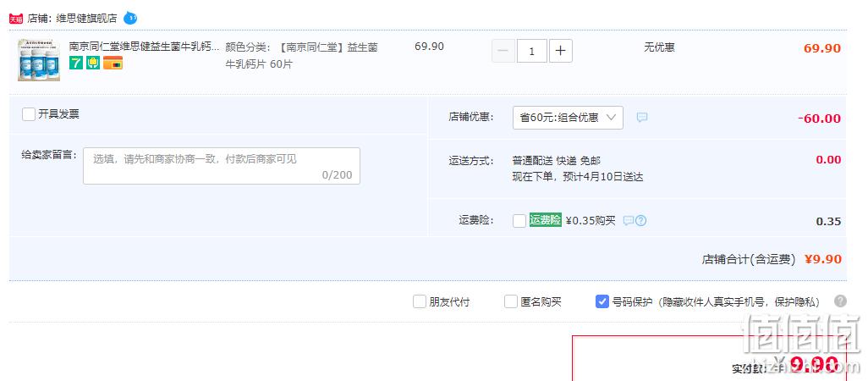Enable the 运费险 freight insurance checkbox
This screenshot has height=381, width=868.
coord(519,221)
